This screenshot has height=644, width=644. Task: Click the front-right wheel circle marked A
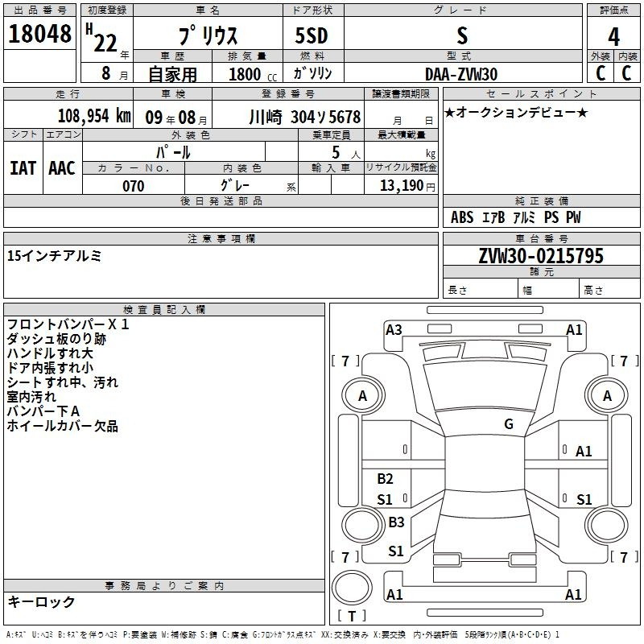pos(607,396)
